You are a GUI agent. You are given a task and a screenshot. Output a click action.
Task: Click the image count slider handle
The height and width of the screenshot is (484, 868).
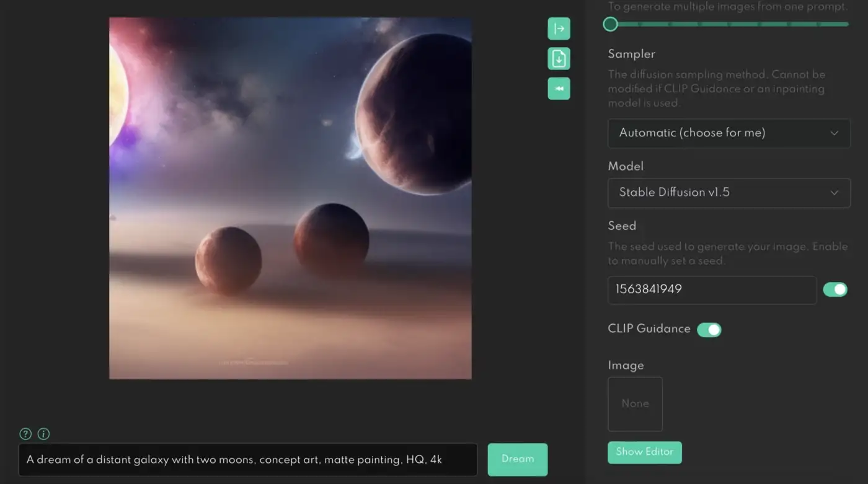[611, 24]
